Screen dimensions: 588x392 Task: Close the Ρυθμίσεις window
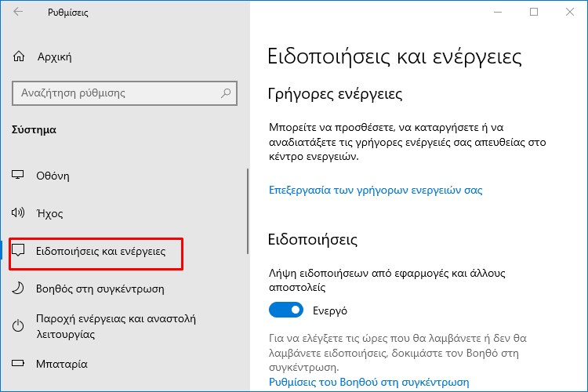tap(570, 12)
